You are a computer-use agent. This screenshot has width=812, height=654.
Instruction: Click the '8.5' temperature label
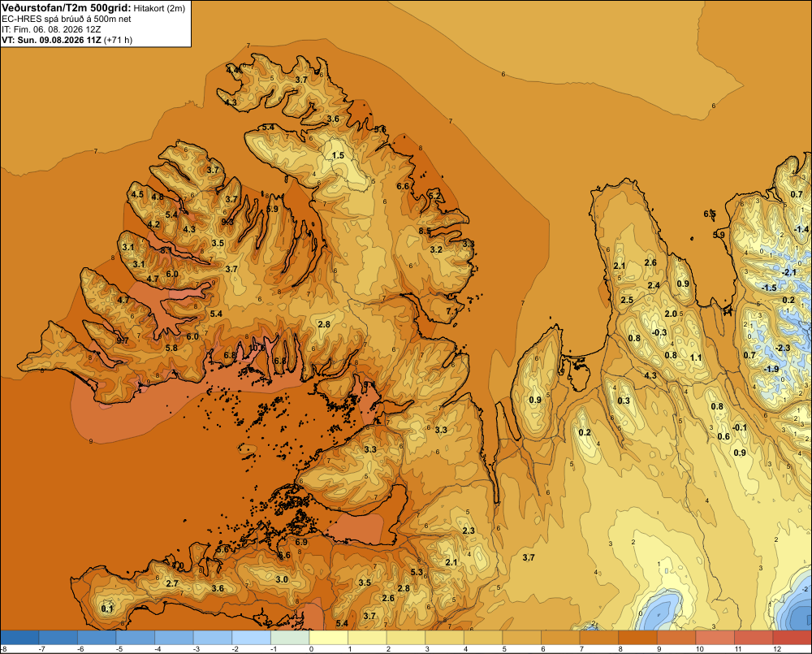coord(425,231)
